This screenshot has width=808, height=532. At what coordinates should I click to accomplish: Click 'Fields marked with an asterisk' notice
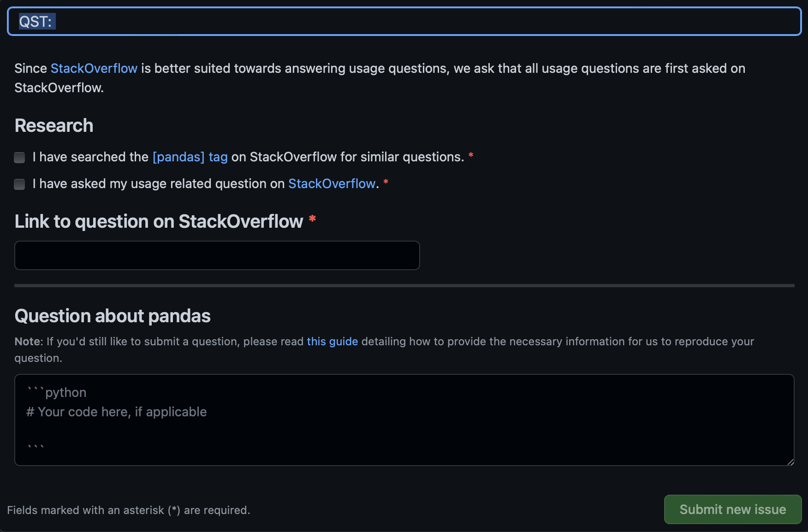tap(129, 510)
